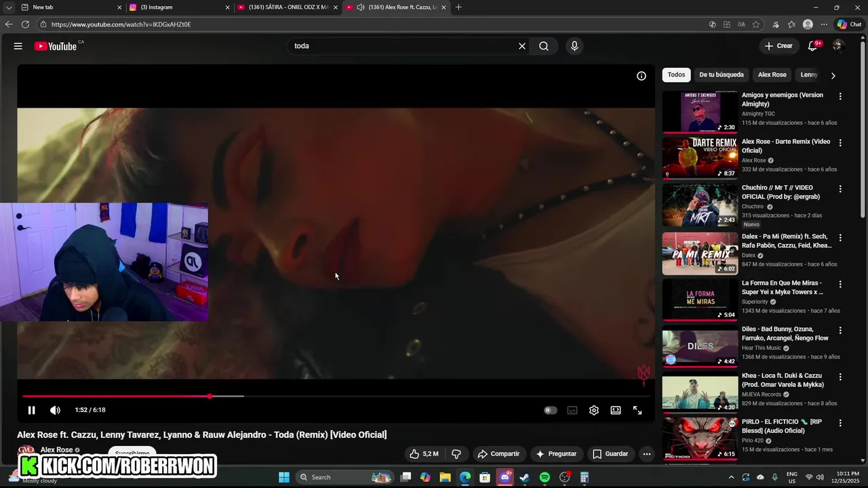Screen dimensions: 868x488
Task: Select the Alex Rose filter chip
Action: [x=772, y=75]
